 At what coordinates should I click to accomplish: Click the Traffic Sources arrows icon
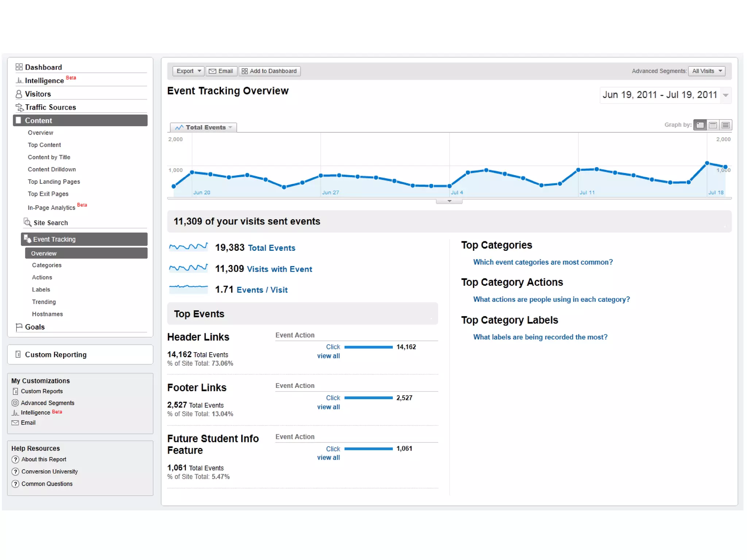tap(19, 107)
